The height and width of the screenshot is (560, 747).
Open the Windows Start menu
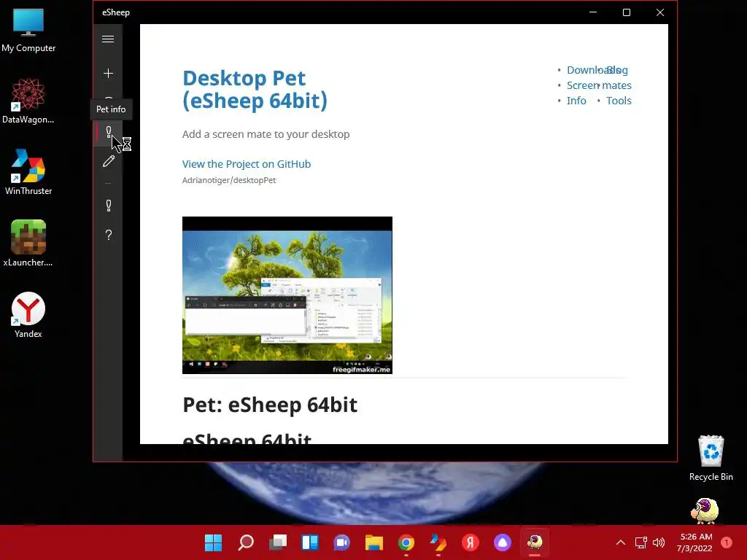(x=214, y=542)
